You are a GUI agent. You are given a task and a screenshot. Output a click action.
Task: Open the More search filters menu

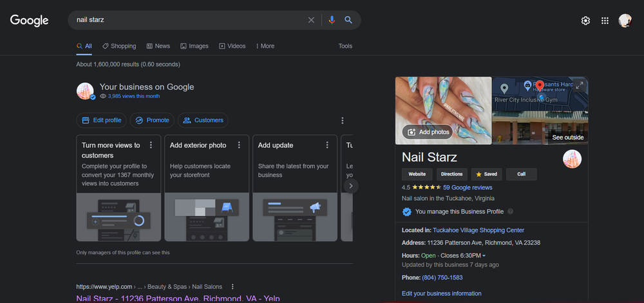[265, 46]
